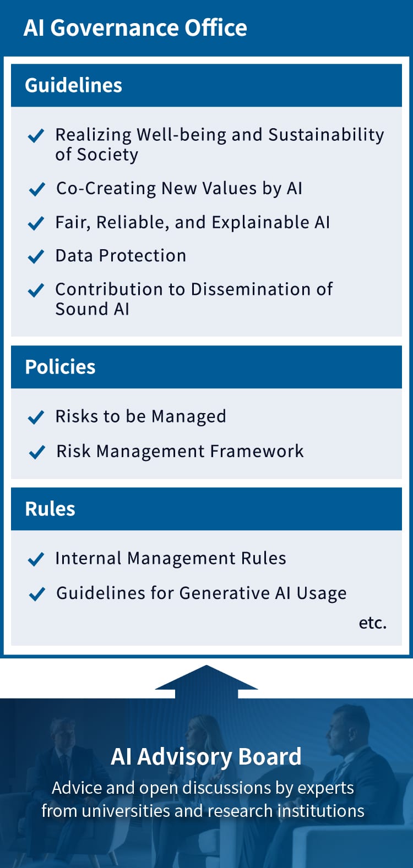Click the 'etc.' text under Rules
The image size is (413, 868).
(373, 623)
